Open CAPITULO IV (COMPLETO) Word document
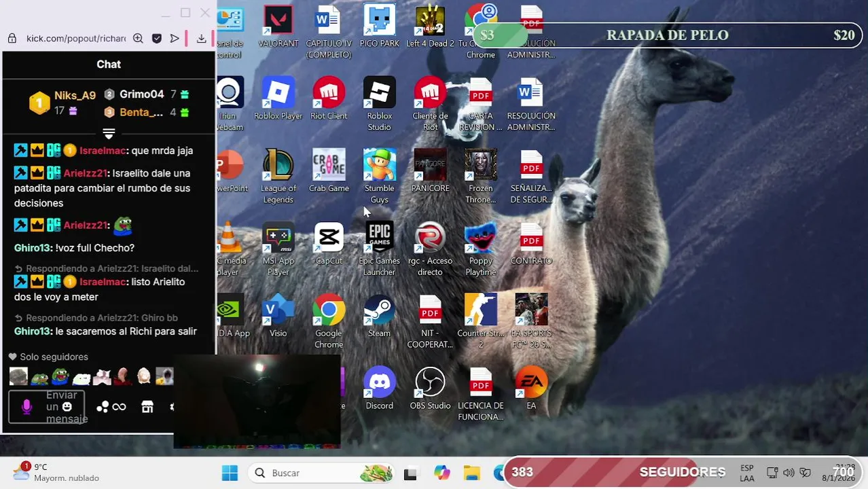 point(329,31)
